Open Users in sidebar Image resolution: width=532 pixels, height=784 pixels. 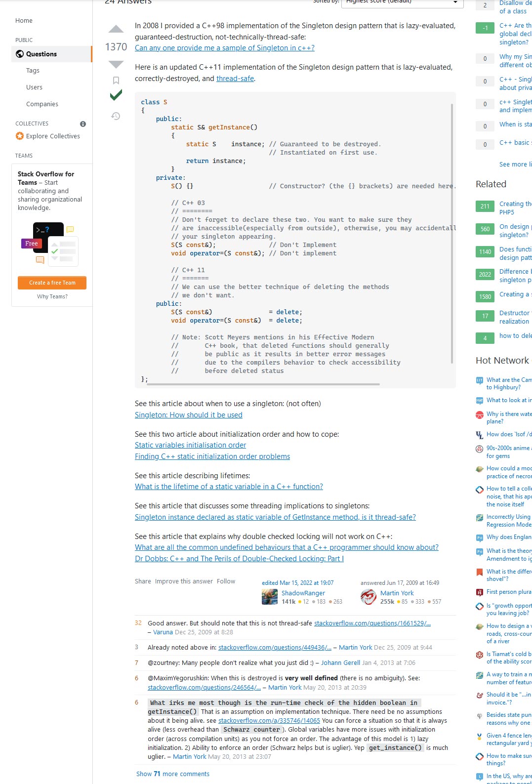click(34, 87)
